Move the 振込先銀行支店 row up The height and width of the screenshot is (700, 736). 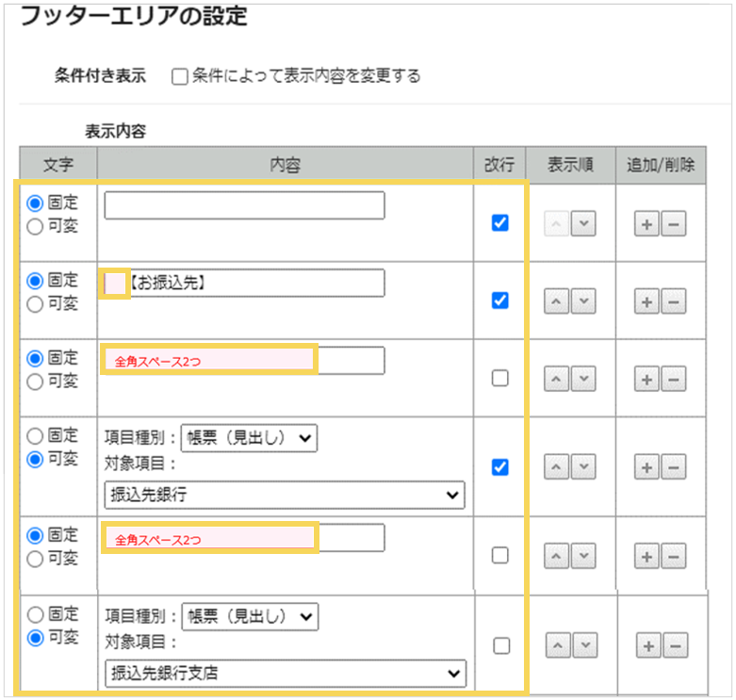(559, 645)
